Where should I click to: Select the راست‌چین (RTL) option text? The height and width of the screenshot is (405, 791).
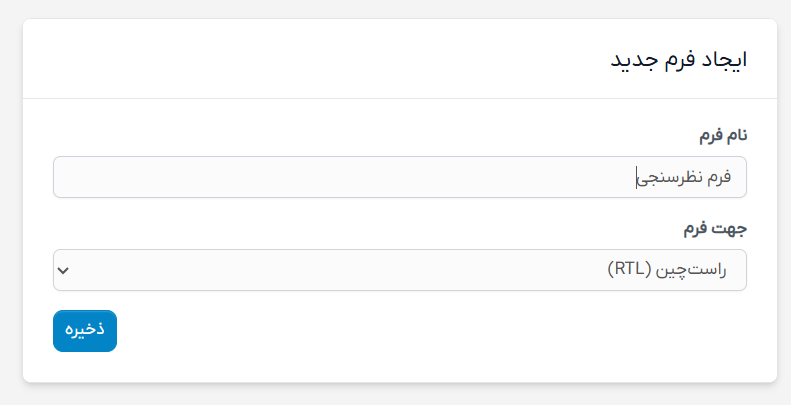[667, 270]
